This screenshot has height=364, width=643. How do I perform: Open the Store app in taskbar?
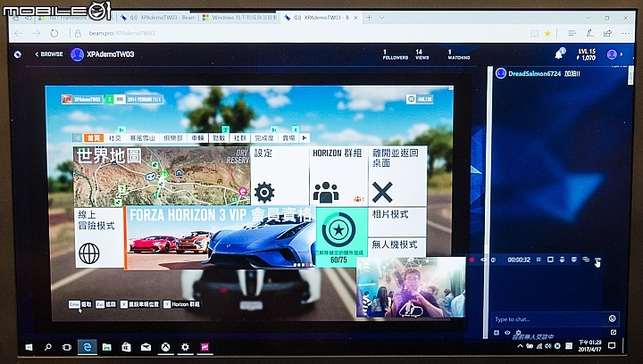[126, 347]
